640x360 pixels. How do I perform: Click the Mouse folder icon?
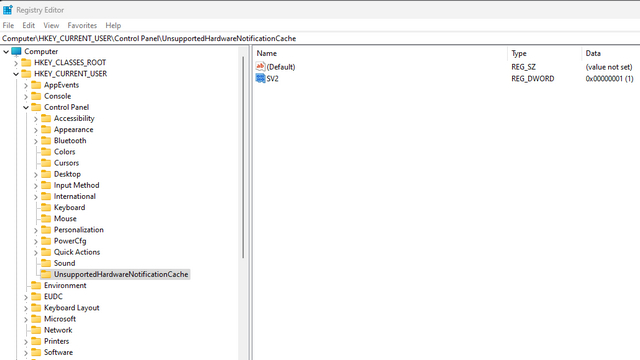[46, 218]
